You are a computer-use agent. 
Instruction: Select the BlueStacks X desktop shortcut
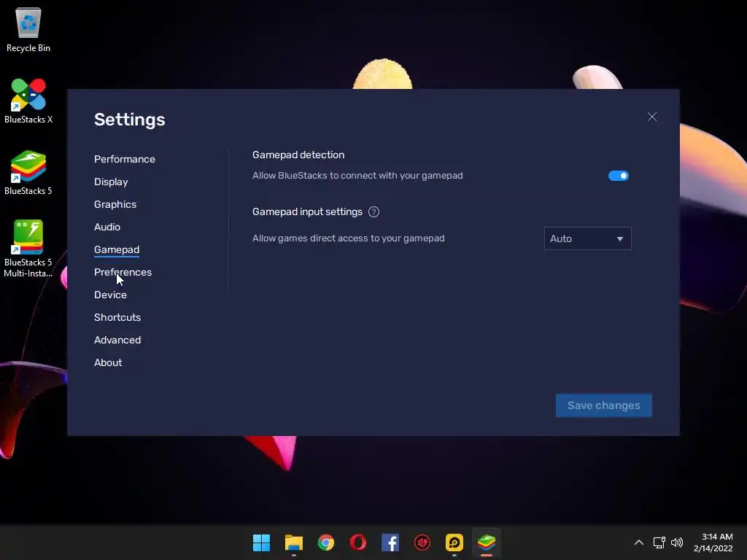point(28,101)
